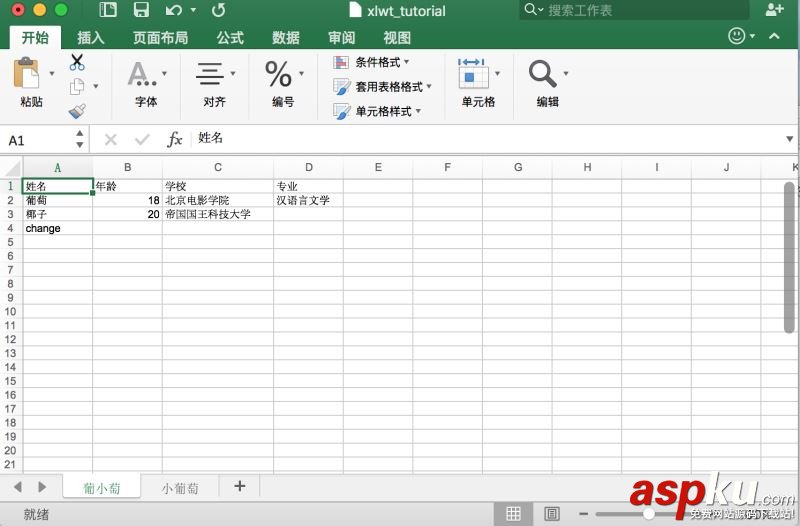Open the 编辑 editing magnifier group
The height and width of the screenshot is (526, 800).
(547, 84)
